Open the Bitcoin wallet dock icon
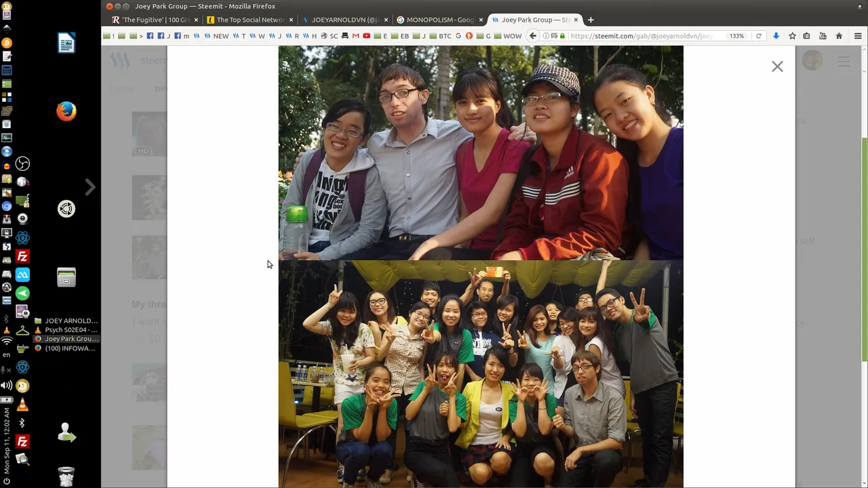Image resolution: width=868 pixels, height=488 pixels. point(7,43)
